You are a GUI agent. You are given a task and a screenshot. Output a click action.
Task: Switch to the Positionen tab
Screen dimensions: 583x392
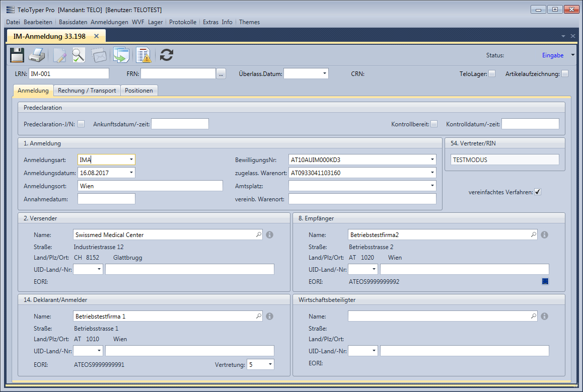(x=138, y=90)
